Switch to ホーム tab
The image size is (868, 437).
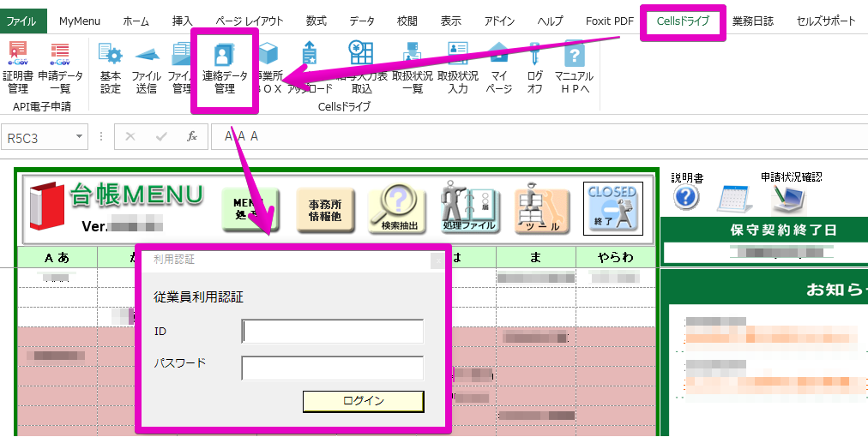[136, 21]
